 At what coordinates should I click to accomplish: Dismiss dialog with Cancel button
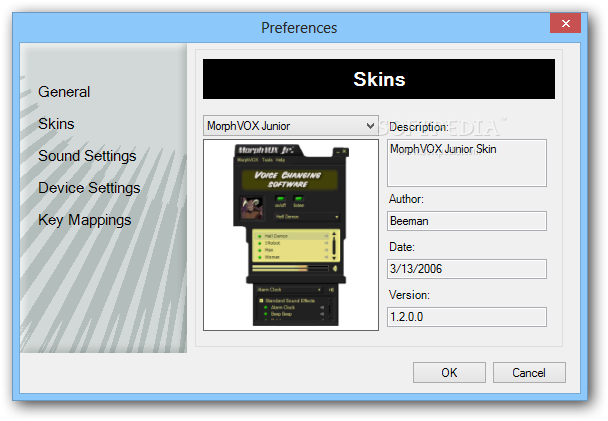[x=529, y=373]
